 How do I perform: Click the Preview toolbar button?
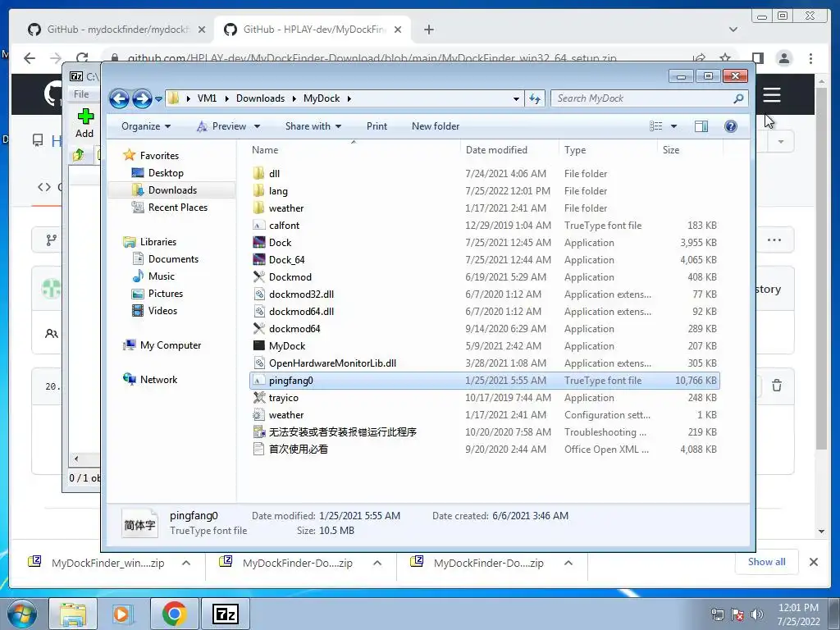221,126
